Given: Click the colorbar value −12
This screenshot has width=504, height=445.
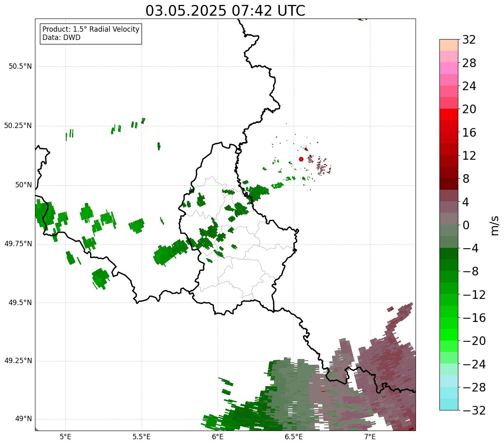Looking at the screenshot, I should 474,295.
